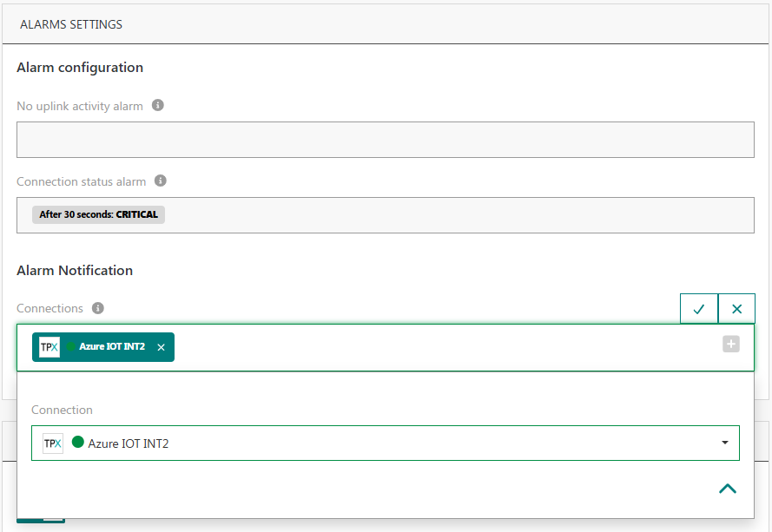The image size is (772, 532).
Task: Confirm connections with the checkmark button
Action: (699, 309)
